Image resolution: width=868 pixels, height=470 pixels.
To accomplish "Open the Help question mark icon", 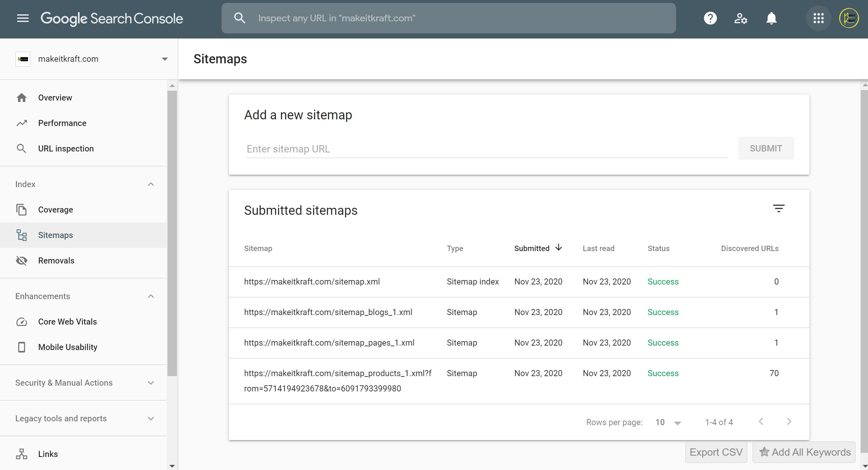I will [x=710, y=18].
